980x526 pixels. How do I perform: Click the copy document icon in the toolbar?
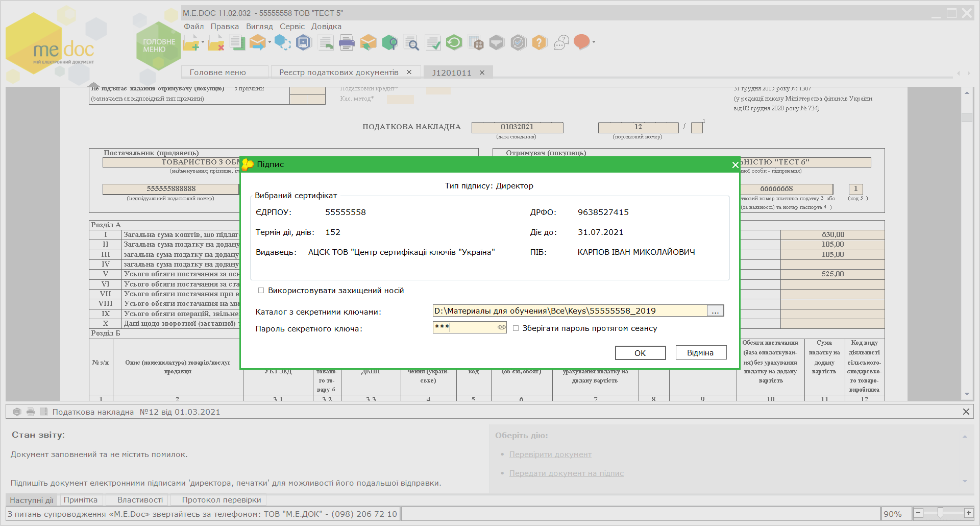coord(238,42)
